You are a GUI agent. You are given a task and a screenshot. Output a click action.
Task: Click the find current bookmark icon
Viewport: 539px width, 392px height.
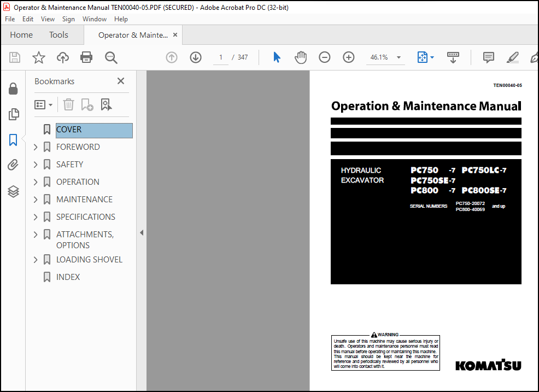pos(106,104)
